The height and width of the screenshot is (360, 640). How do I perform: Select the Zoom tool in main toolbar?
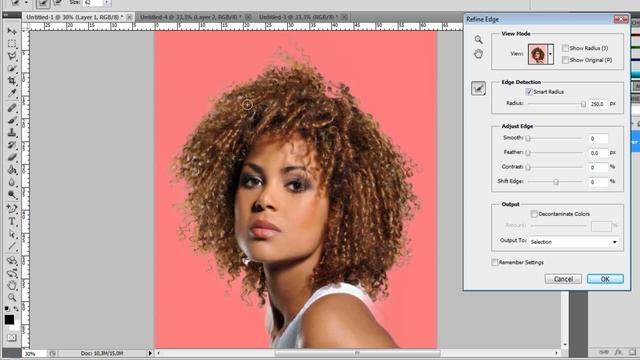point(12,297)
